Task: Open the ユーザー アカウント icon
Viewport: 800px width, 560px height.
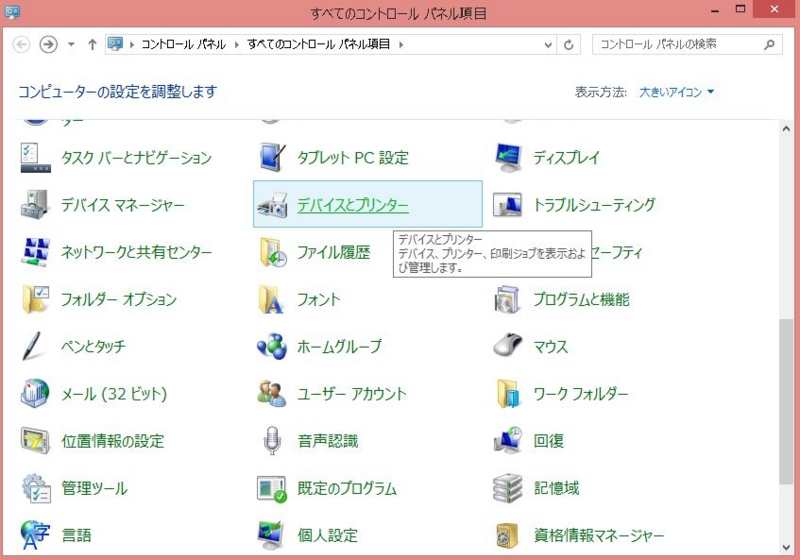Action: 272,394
